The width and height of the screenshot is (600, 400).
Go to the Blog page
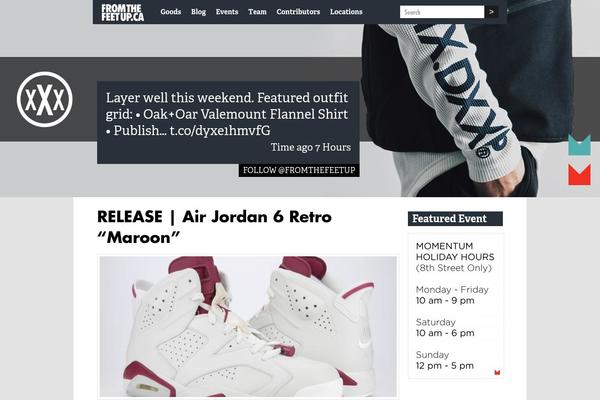point(198,12)
